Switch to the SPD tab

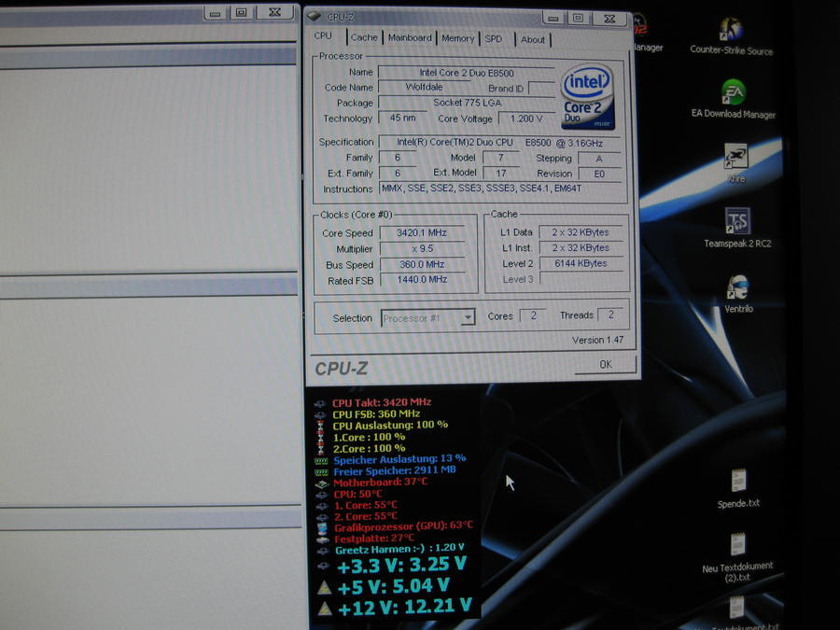[494, 39]
